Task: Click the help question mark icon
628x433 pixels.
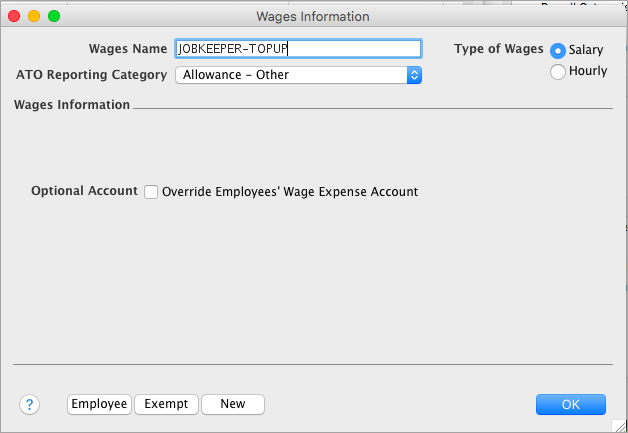Action: click(29, 404)
